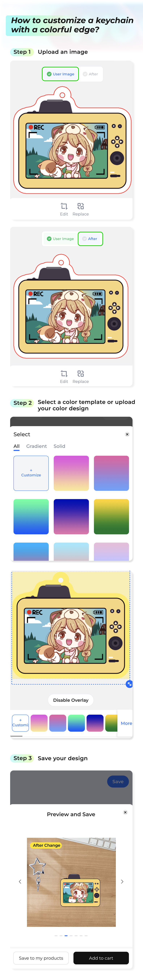This screenshot has width=143, height=980.
Task: Switch to the Solid tab
Action: click(x=59, y=446)
